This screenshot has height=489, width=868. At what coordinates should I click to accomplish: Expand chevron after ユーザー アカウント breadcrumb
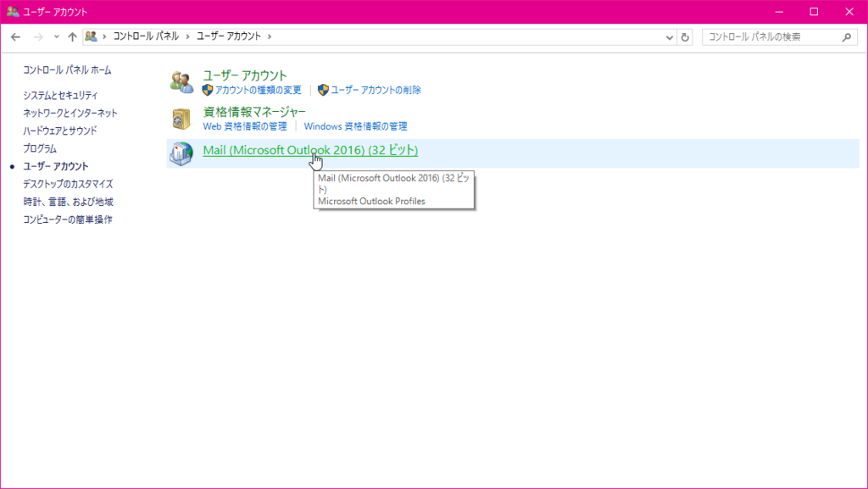coord(270,36)
